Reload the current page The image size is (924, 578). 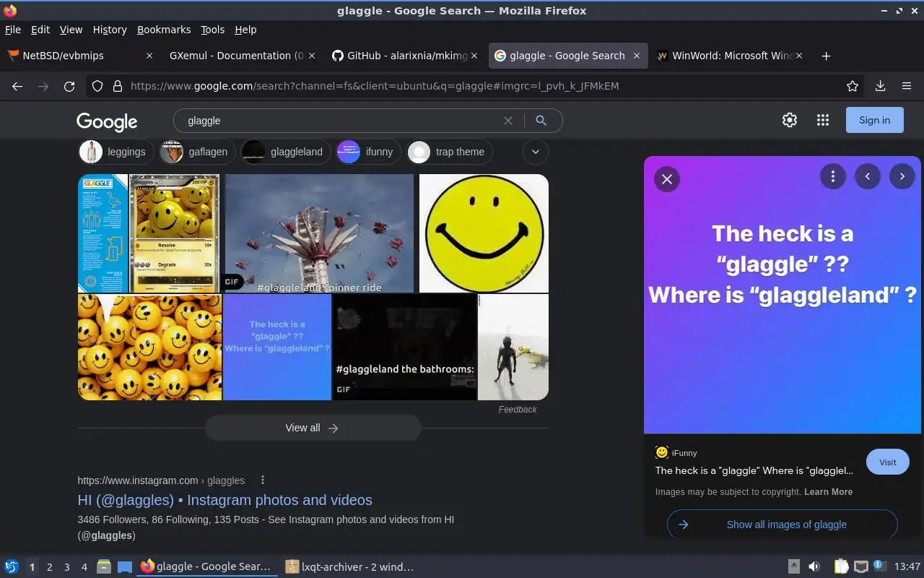point(69,86)
